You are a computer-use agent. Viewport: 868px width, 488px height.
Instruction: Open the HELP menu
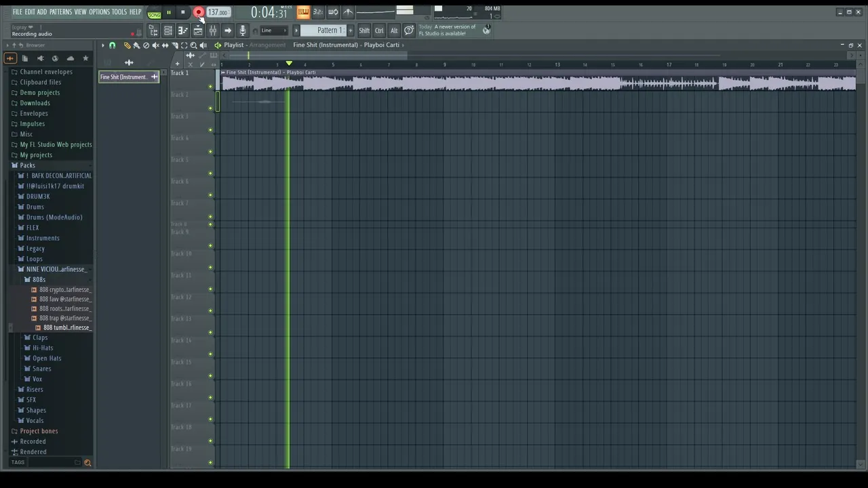click(136, 12)
